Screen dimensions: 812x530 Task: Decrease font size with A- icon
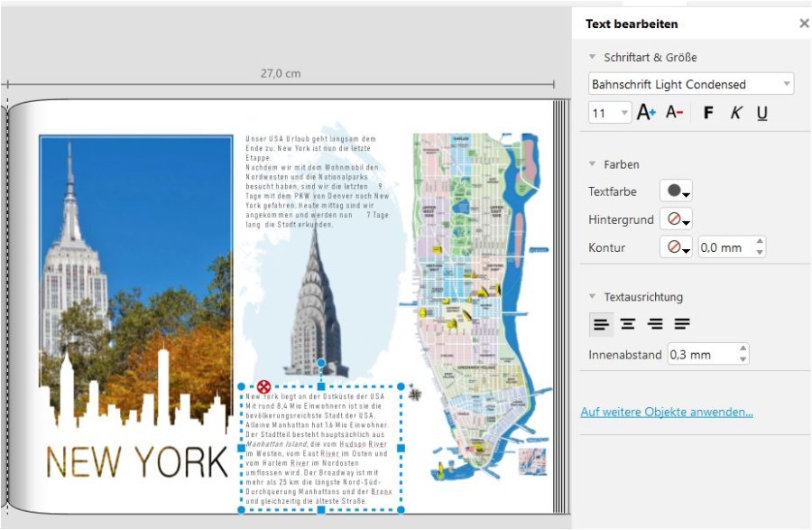coord(674,113)
